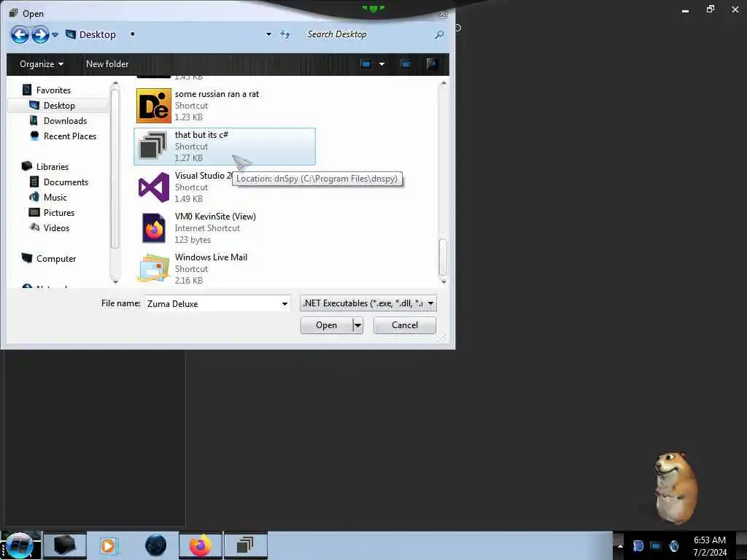747x560 pixels.
Task: Click the VM0 KevinSite Firefox file icon
Action: [154, 228]
